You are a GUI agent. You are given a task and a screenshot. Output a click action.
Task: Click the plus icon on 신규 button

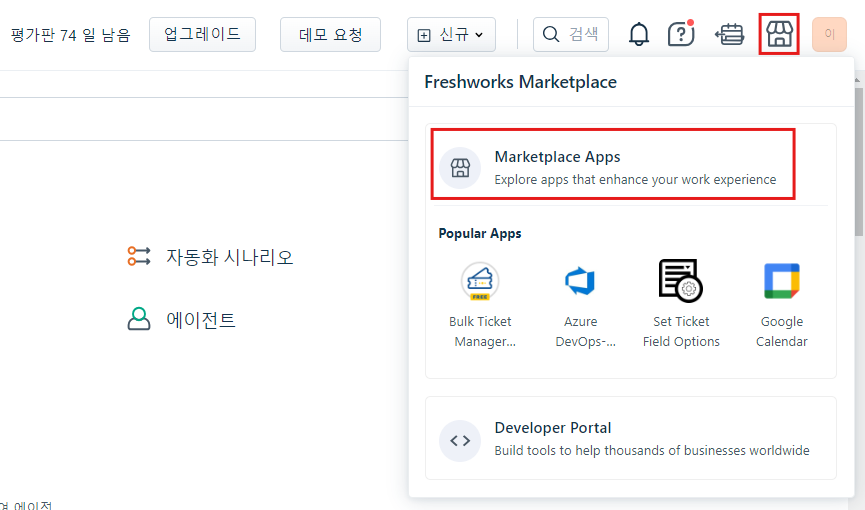[x=424, y=35]
